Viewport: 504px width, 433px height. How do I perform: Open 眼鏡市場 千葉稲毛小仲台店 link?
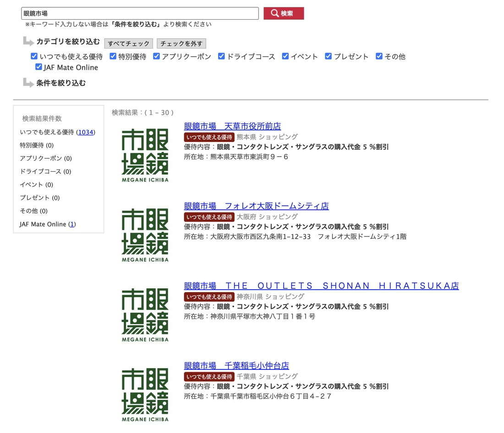[236, 366]
